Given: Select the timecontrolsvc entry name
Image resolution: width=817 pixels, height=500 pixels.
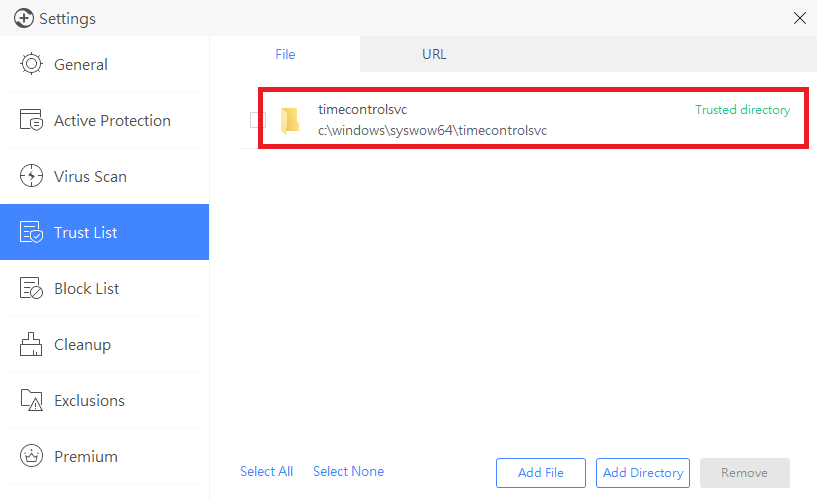Looking at the screenshot, I should click(x=363, y=109).
